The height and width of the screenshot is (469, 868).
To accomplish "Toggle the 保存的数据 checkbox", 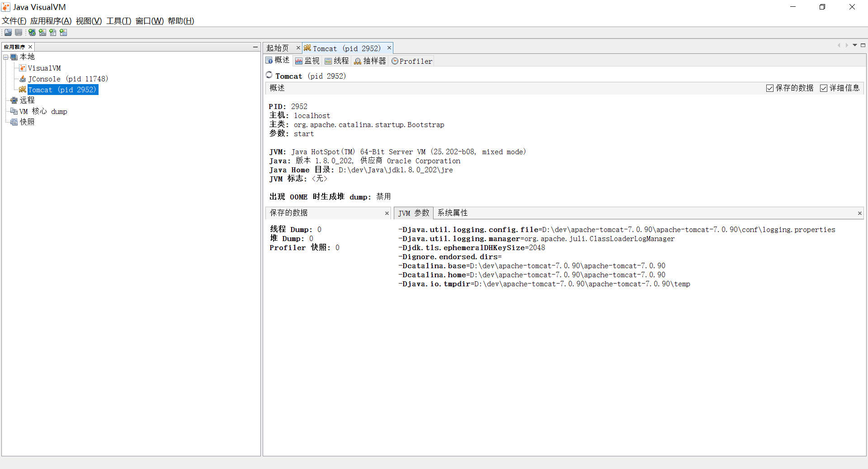I will tap(770, 88).
